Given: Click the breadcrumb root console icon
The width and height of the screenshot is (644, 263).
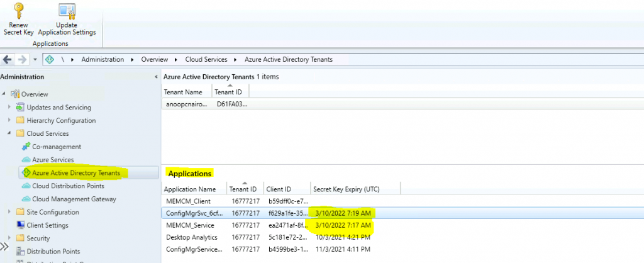Looking at the screenshot, I should coord(50,60).
